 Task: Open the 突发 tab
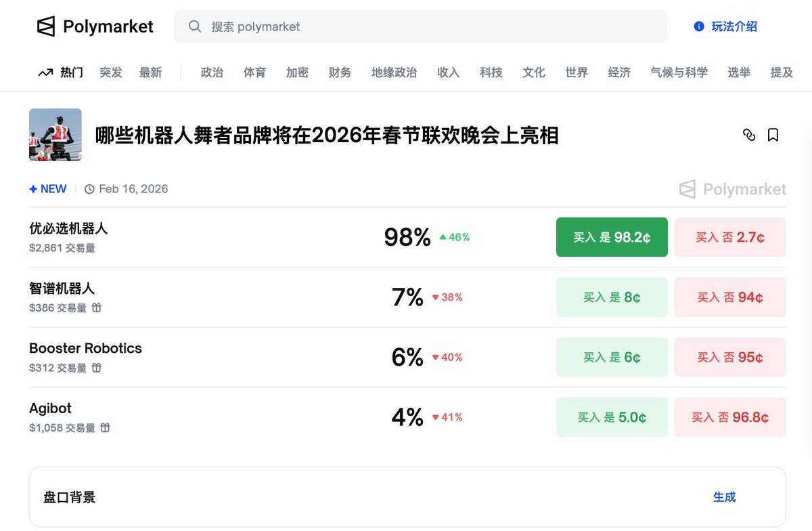(x=111, y=72)
